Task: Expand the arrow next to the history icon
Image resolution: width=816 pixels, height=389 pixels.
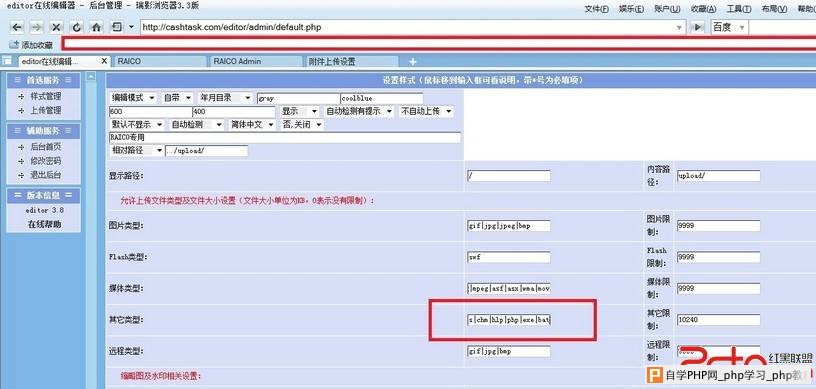Action: click(131, 27)
